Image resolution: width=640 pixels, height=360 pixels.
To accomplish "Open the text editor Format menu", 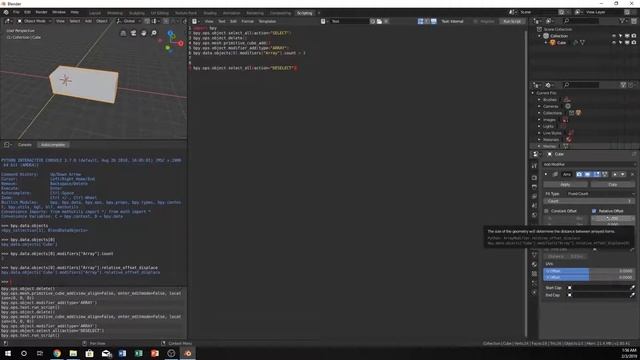I will coord(247,21).
